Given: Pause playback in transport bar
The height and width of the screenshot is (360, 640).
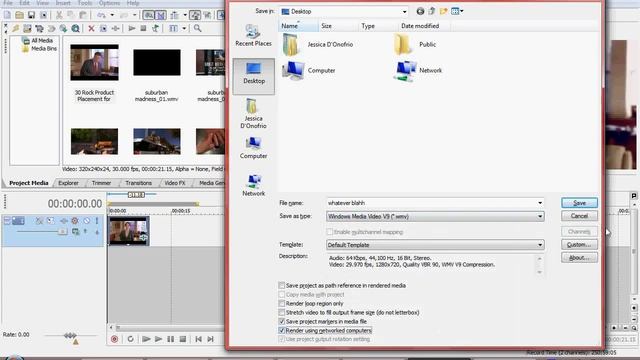Looking at the screenshot, I should (x=171, y=339).
